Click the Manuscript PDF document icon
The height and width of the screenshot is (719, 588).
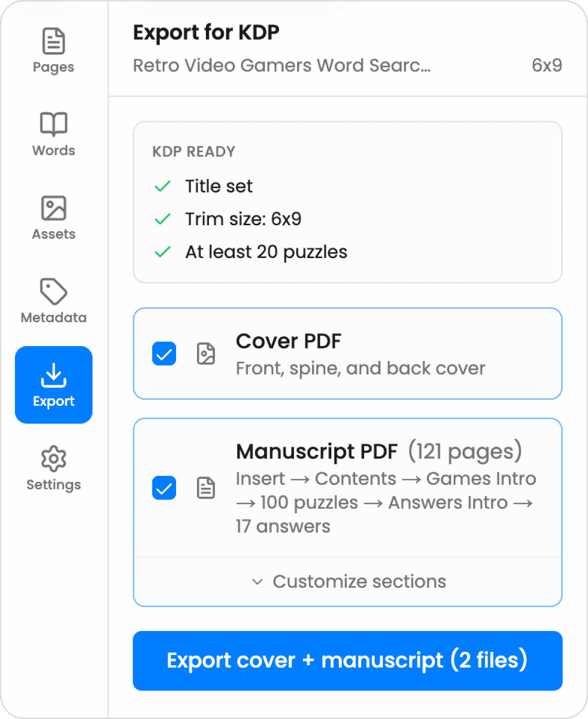click(206, 488)
